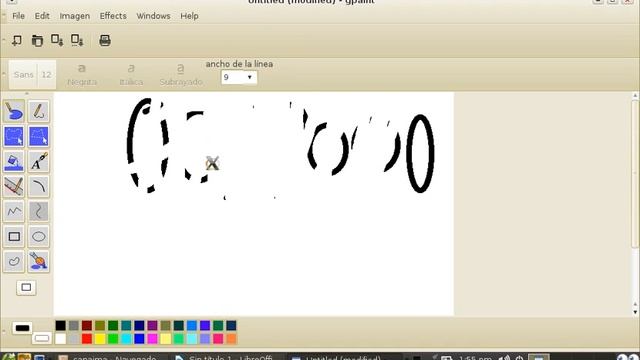
Task: Pick the magenta palette color
Action: click(x=152, y=338)
